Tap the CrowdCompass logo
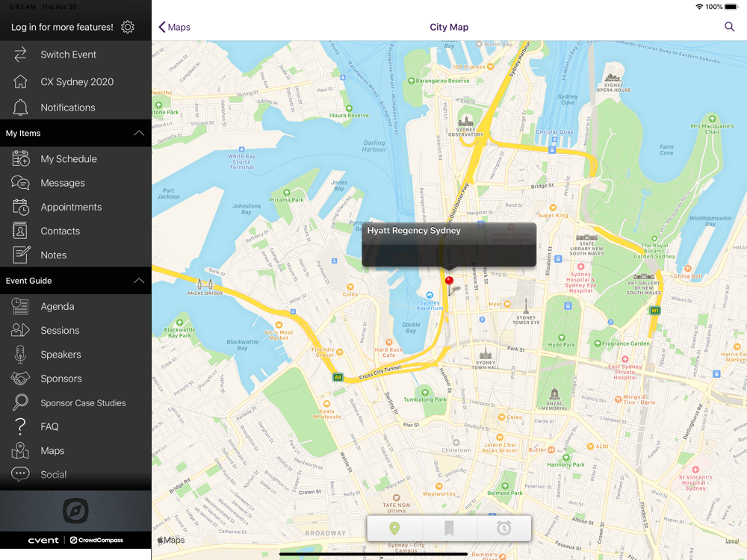 pyautogui.click(x=96, y=540)
